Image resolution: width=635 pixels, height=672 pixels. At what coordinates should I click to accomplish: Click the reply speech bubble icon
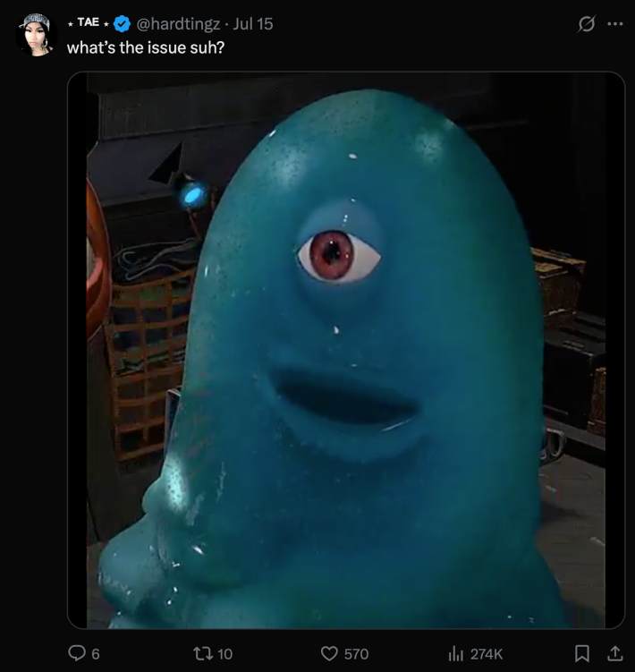pyautogui.click(x=77, y=654)
